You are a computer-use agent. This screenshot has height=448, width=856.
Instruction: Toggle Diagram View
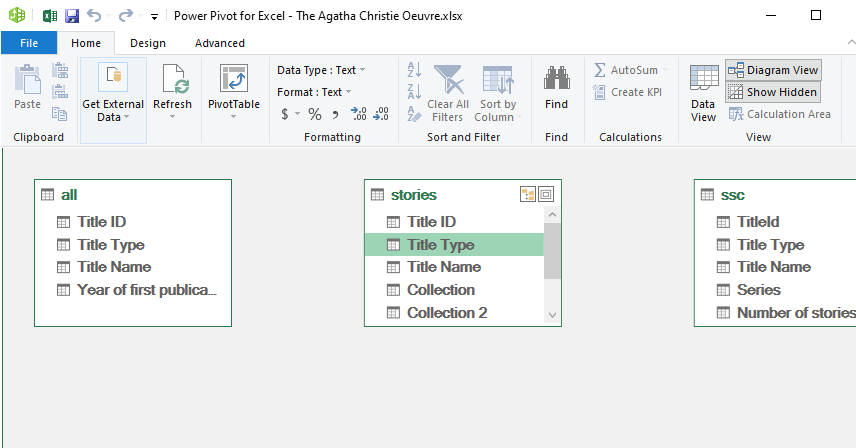click(774, 70)
